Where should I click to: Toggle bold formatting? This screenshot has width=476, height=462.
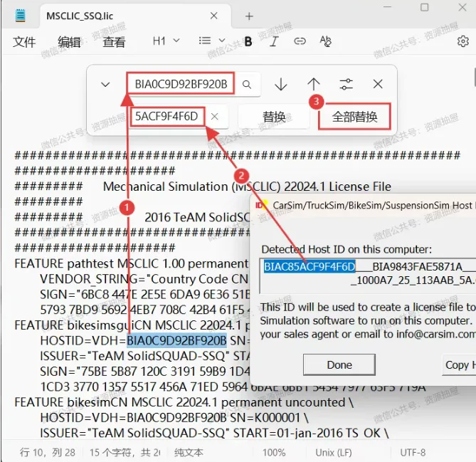coord(248,41)
